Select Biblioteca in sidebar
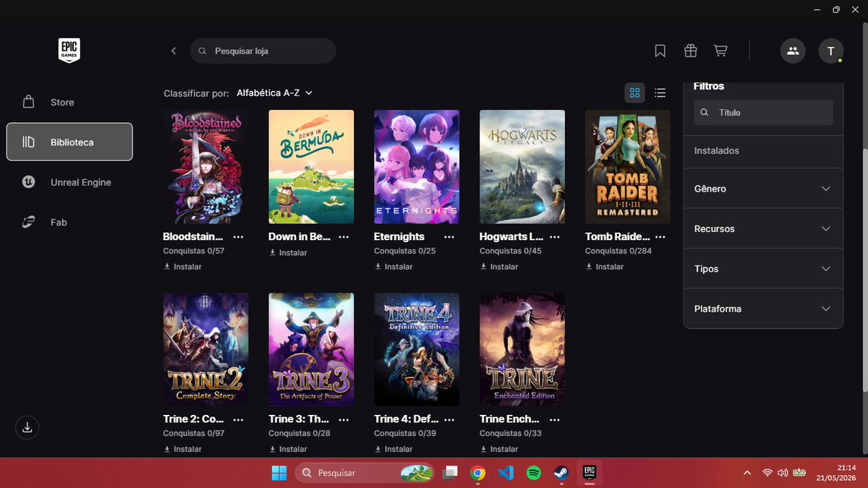Viewport: 868px width, 488px height. click(69, 142)
